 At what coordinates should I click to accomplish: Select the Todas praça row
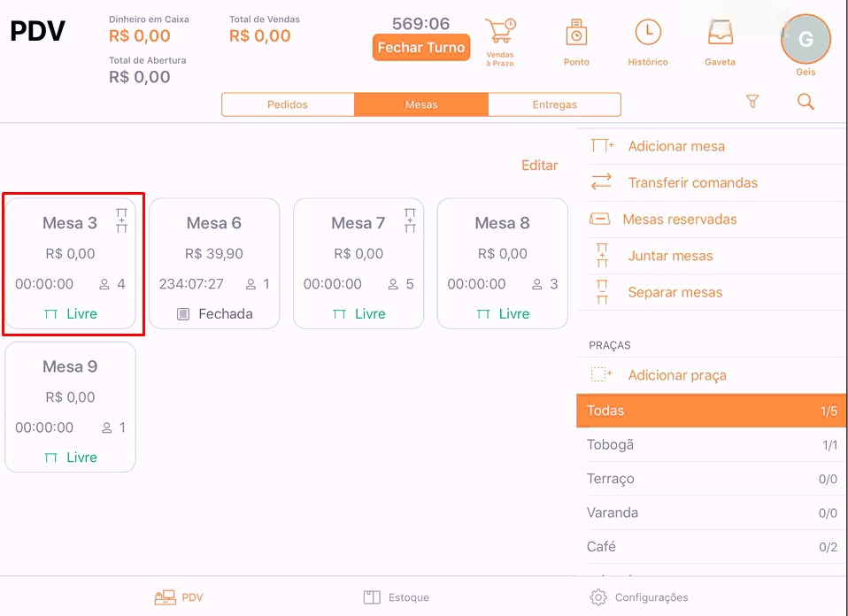tap(711, 411)
